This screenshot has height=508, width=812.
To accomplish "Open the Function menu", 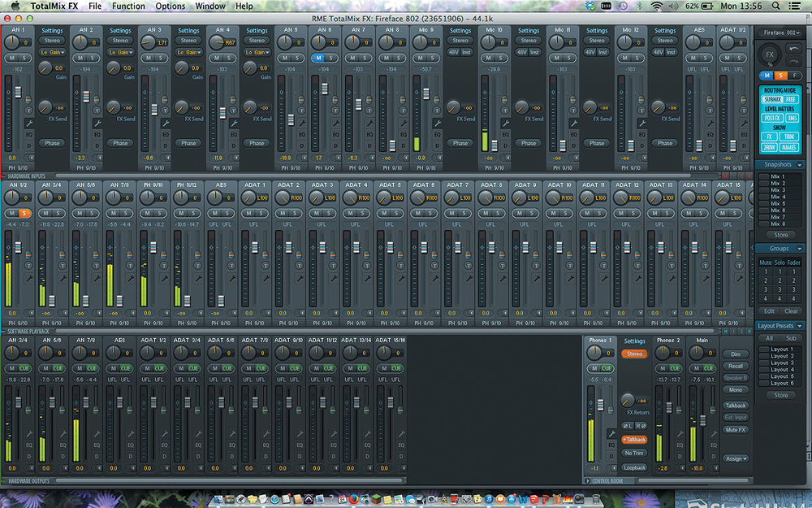I will [x=128, y=7].
